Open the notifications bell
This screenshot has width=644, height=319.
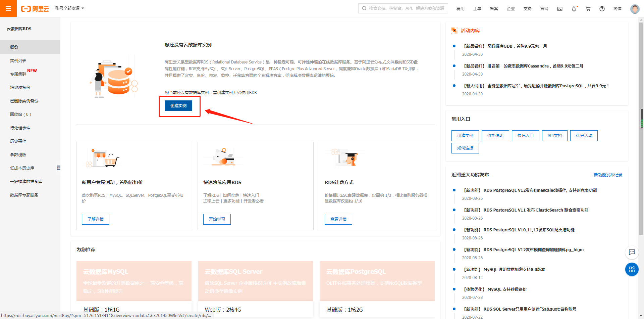point(574,9)
